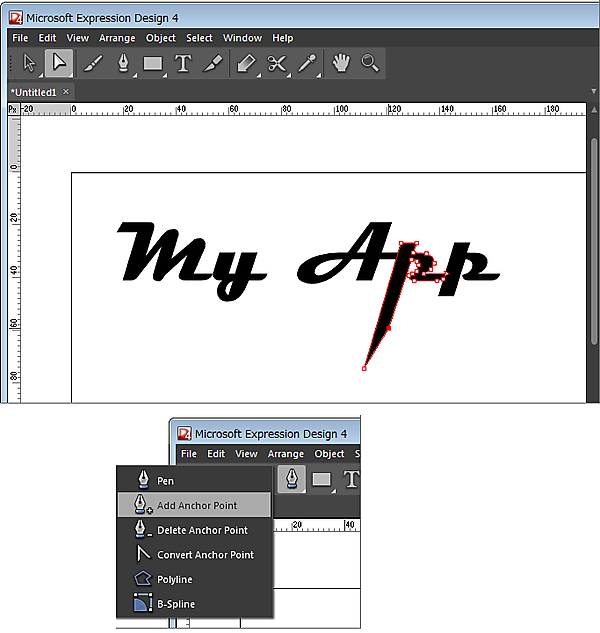This screenshot has width=600, height=633.
Task: Open the Help menu
Action: coord(283,38)
